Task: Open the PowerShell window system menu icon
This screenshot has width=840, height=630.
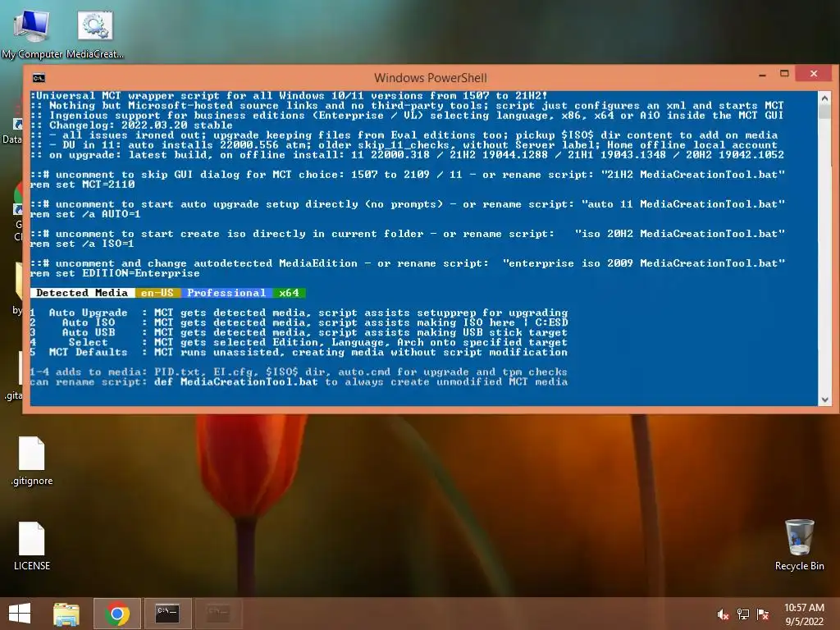Action: click(x=39, y=78)
